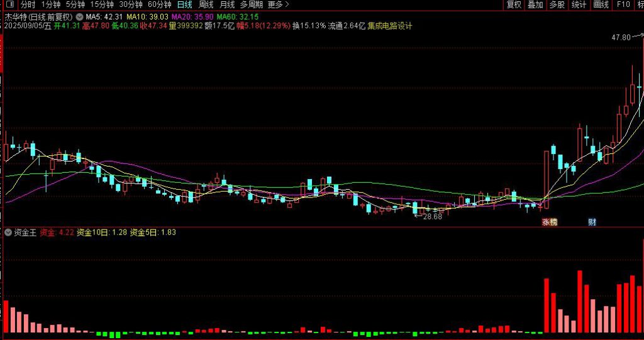
Task: Expand the 资金王 indicator dropdown arrow
Action: point(8,233)
